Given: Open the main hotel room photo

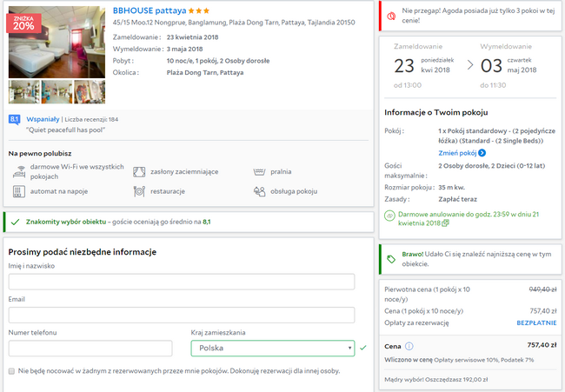Looking at the screenshot, I should pyautogui.click(x=56, y=43).
